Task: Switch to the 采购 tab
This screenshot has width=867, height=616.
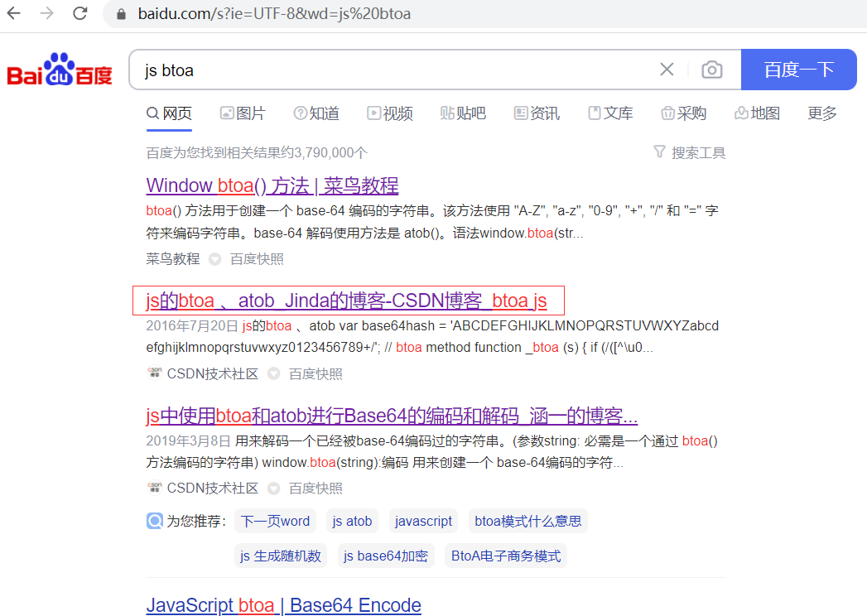Action: [684, 113]
